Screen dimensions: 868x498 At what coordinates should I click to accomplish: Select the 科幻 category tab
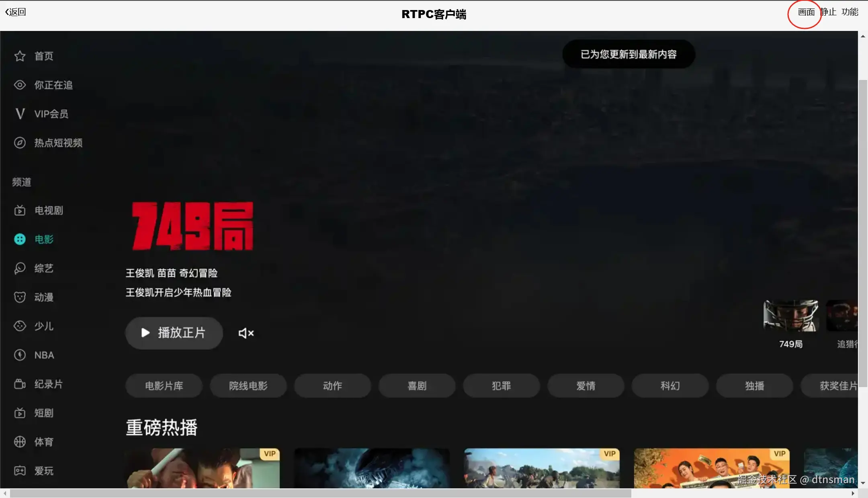click(670, 386)
